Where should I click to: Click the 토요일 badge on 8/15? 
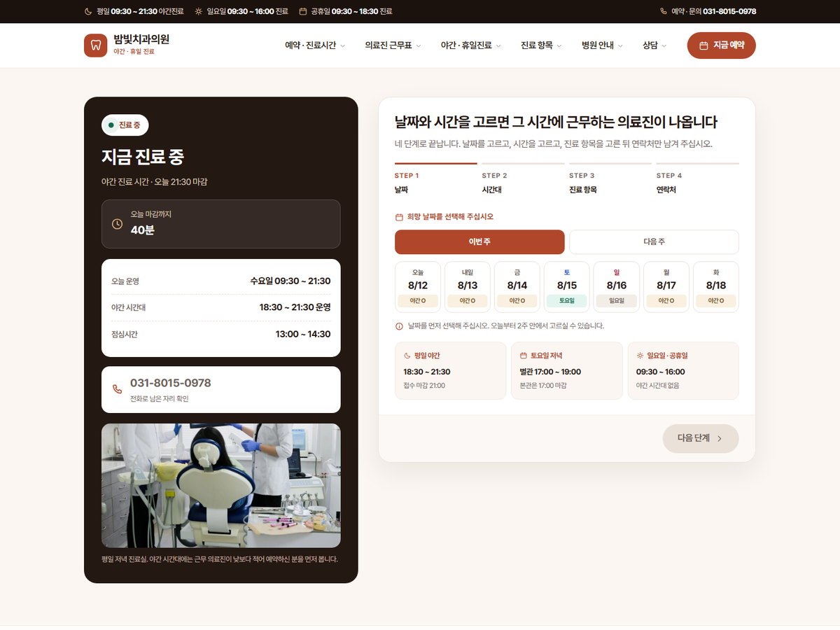(x=567, y=301)
